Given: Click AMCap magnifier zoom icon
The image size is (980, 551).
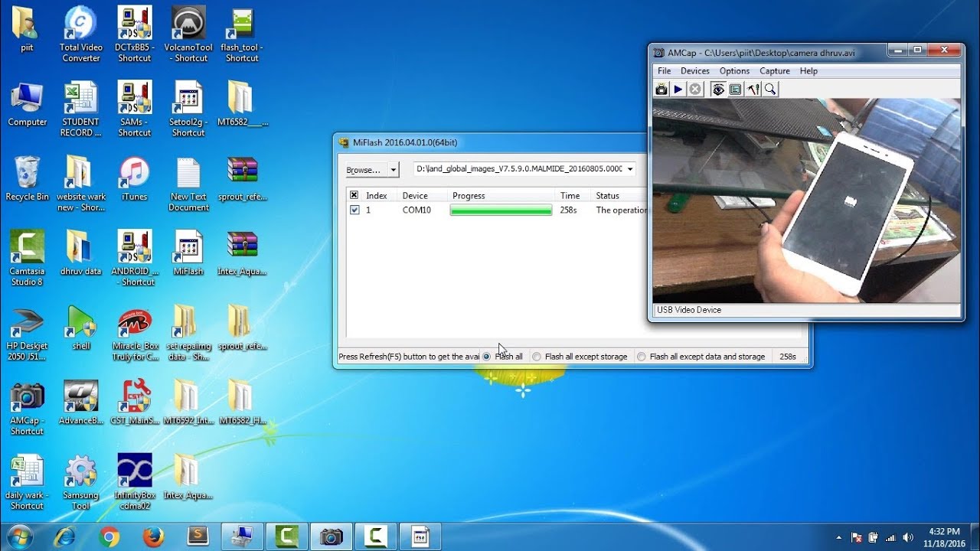Looking at the screenshot, I should point(770,90).
